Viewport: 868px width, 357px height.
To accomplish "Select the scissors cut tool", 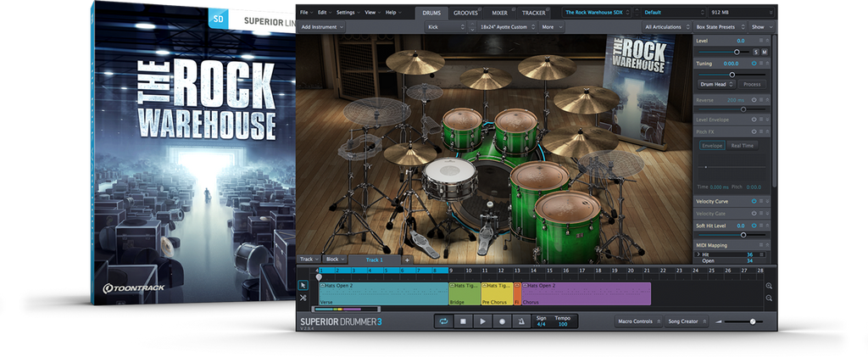I will click(x=303, y=298).
